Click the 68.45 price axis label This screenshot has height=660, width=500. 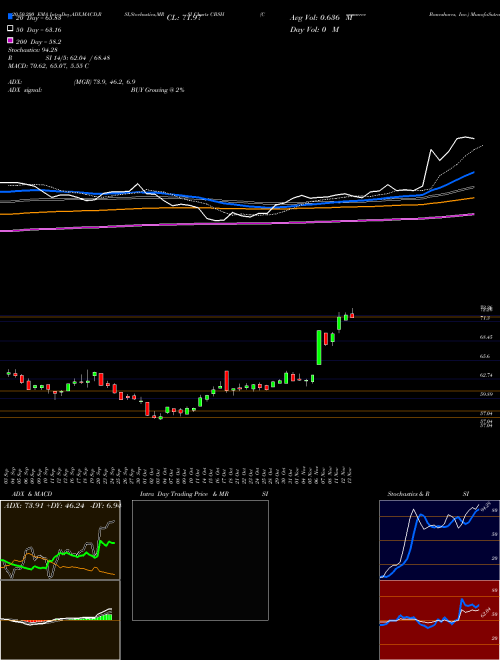pyautogui.click(x=485, y=337)
